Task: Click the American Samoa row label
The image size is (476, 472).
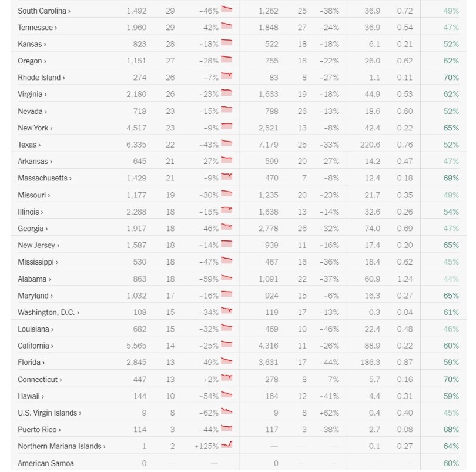Action: pos(45,463)
